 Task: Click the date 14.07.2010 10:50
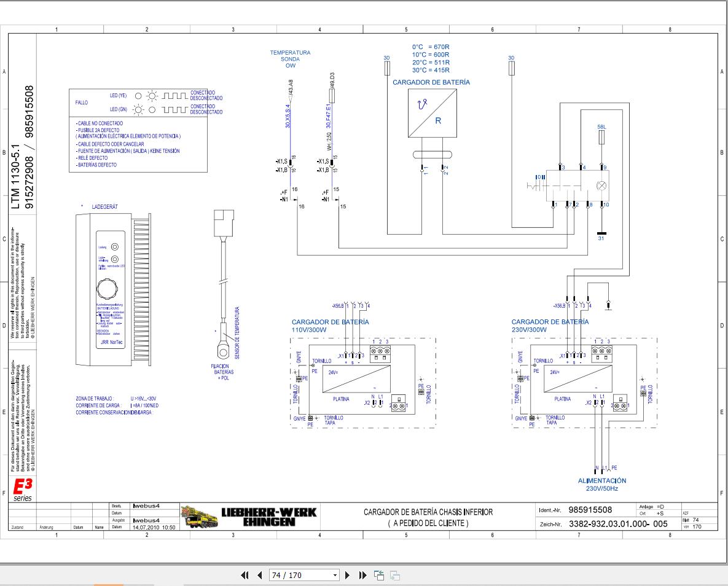pos(154,527)
